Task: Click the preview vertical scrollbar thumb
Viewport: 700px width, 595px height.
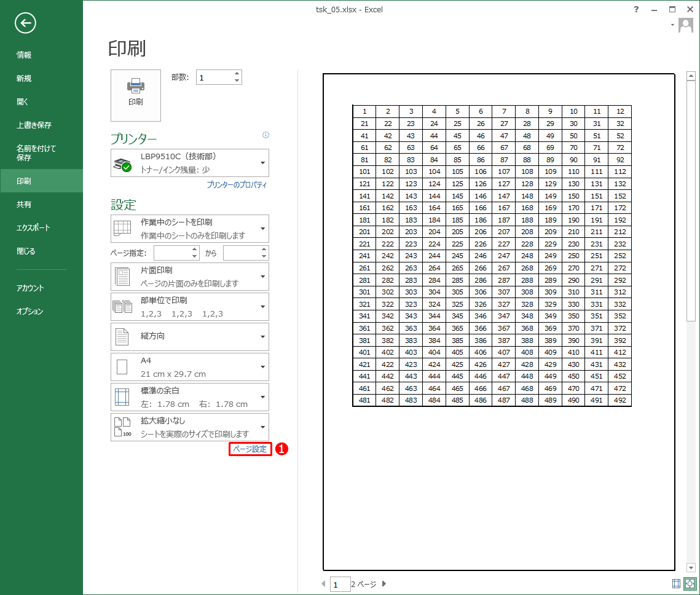Action: tap(691, 201)
